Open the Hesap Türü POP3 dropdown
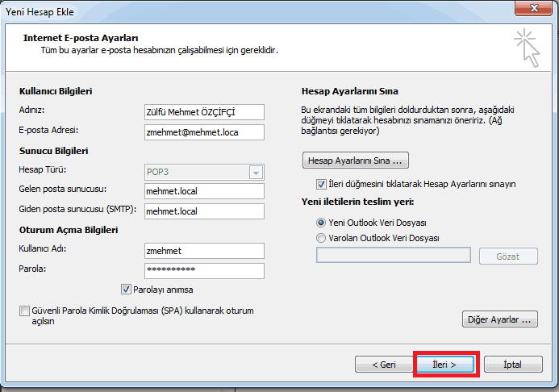Image resolution: width=559 pixels, height=392 pixels. pyautogui.click(x=257, y=172)
